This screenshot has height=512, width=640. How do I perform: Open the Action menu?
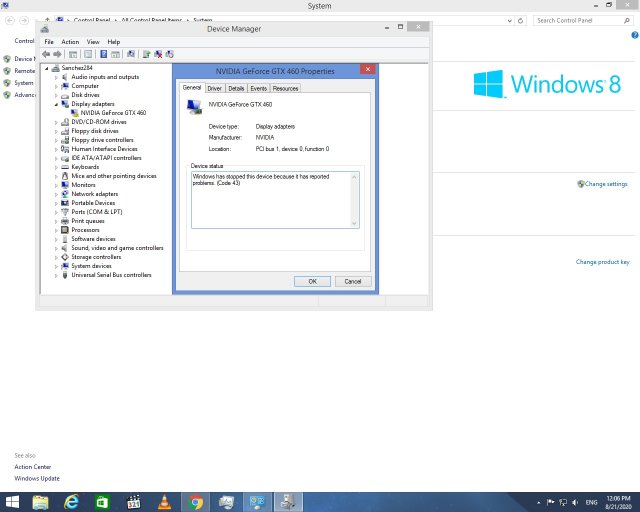(x=70, y=42)
